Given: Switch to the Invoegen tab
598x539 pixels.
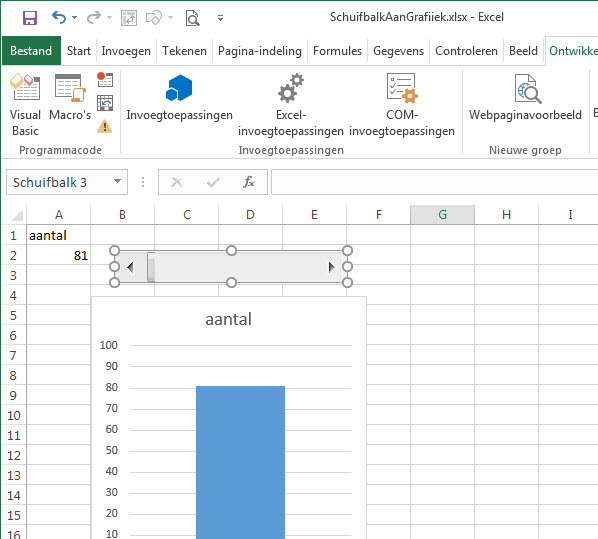Looking at the screenshot, I should pyautogui.click(x=126, y=51).
